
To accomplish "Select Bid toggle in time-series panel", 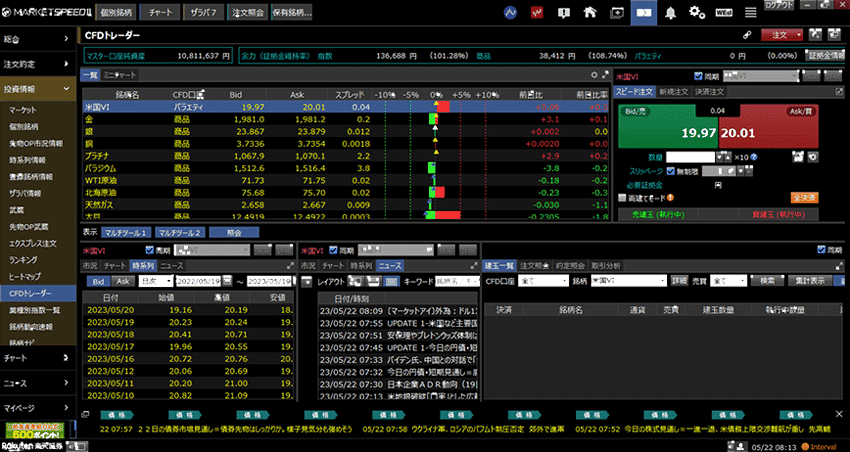I will coord(99,281).
